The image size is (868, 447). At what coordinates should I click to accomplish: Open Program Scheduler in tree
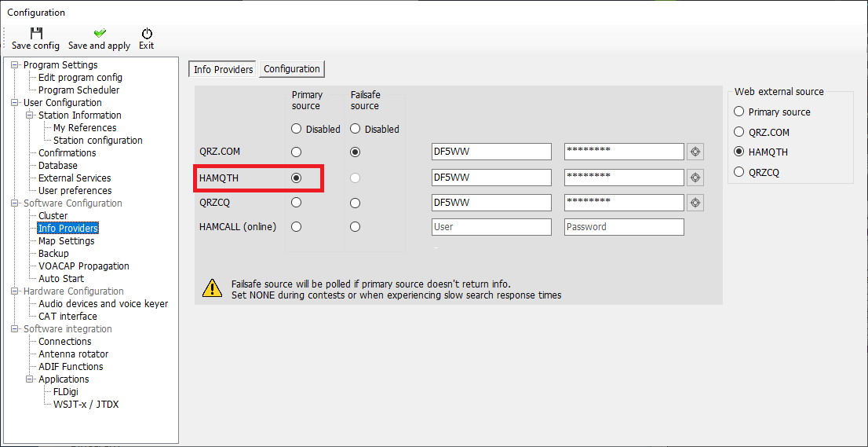[78, 90]
